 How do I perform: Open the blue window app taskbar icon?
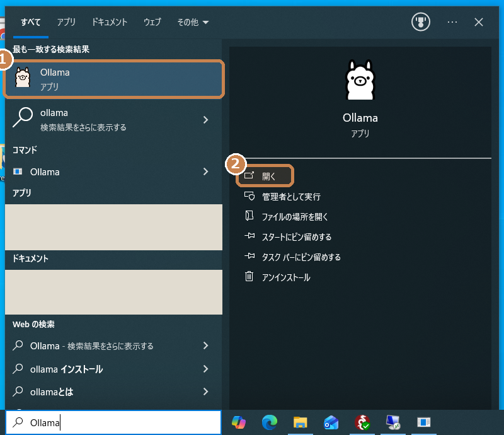pyautogui.click(x=423, y=422)
